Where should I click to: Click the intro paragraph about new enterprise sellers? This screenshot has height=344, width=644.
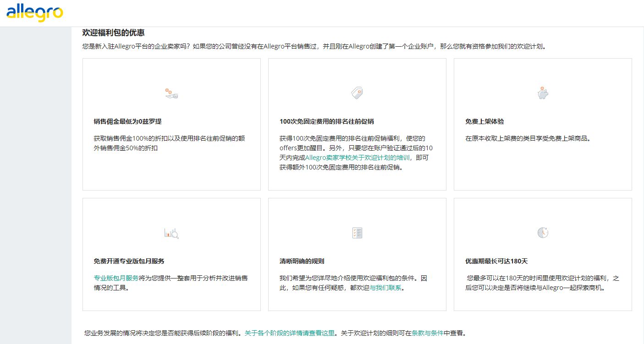point(314,46)
